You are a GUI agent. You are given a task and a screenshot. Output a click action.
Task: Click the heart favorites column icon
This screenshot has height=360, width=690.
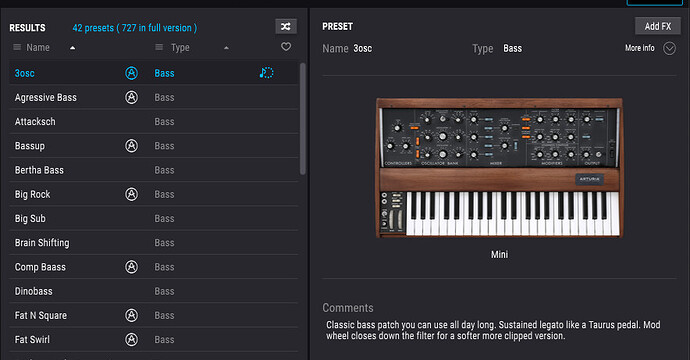coord(286,47)
